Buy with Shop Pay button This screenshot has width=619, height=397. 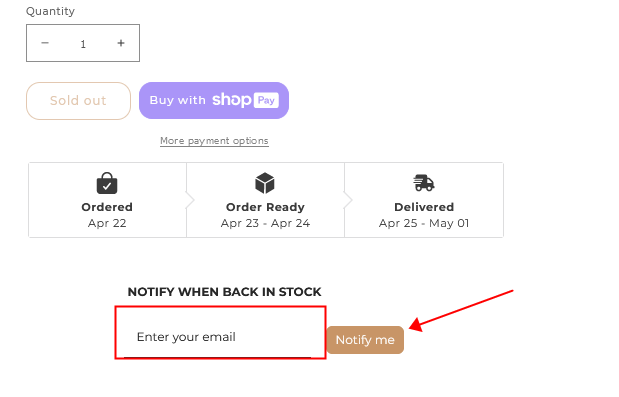pyautogui.click(x=214, y=100)
